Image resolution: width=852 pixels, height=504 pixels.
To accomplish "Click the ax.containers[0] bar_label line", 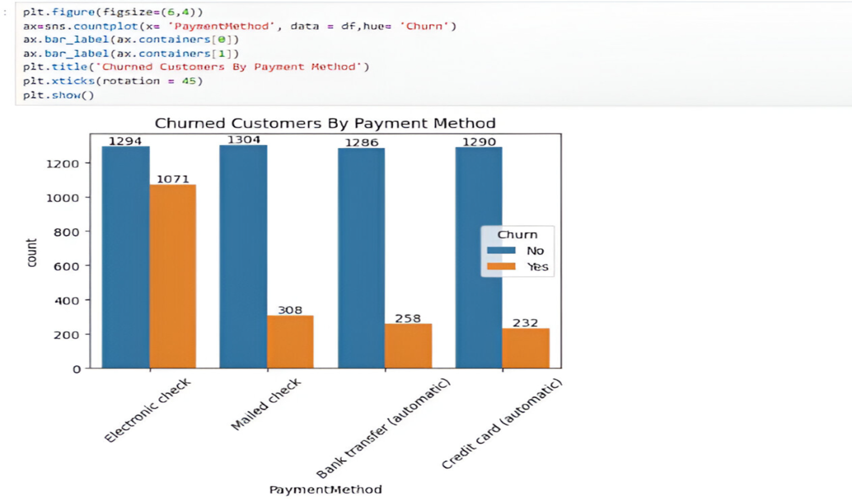I will [131, 40].
